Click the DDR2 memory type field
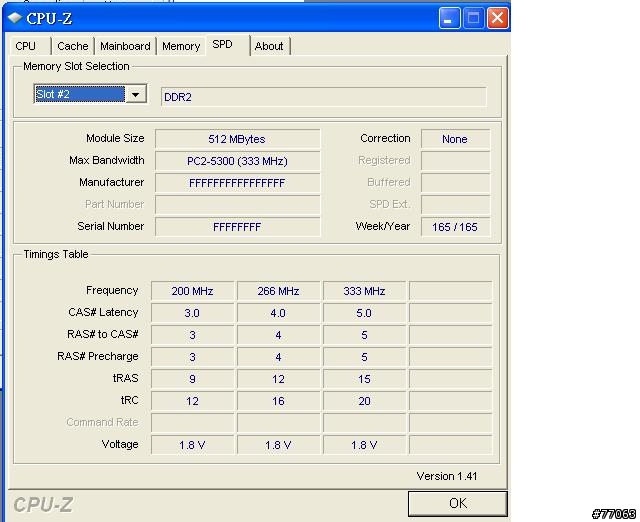The width and height of the screenshot is (640, 522). 324,97
